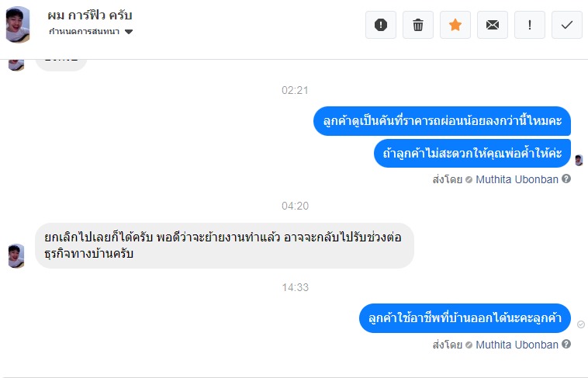Image resolution: width=588 pixels, height=378 pixels.
Task: Click the contact name ผม การ์ฟิว ครับ
Action: [90, 16]
